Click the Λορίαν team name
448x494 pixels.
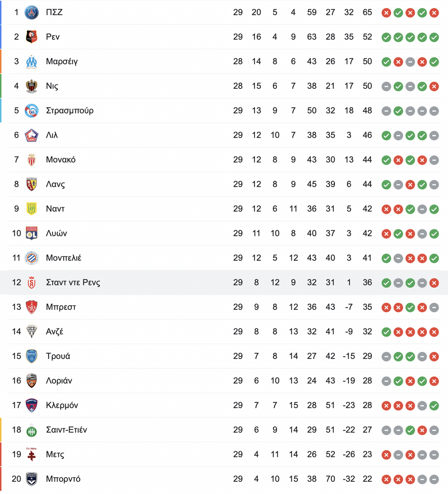(x=59, y=381)
